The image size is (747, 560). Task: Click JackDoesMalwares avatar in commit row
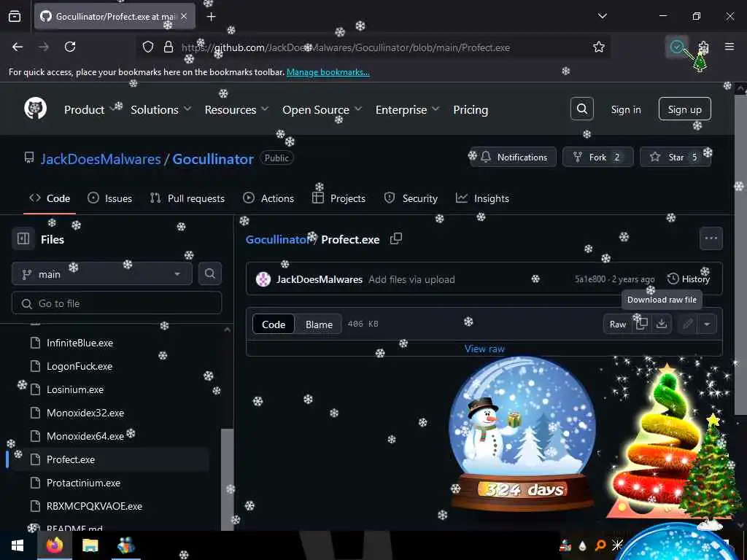click(x=263, y=279)
